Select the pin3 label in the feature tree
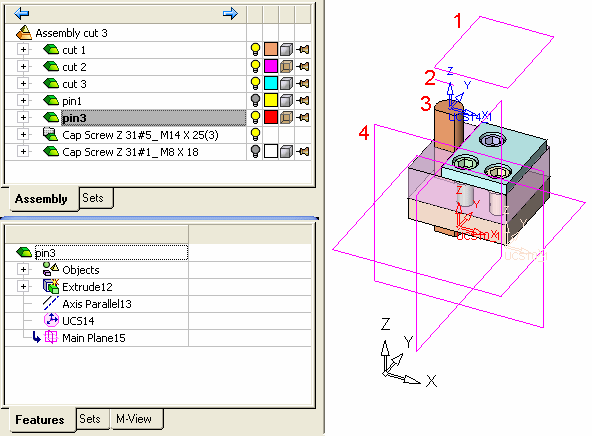 click(x=45, y=253)
